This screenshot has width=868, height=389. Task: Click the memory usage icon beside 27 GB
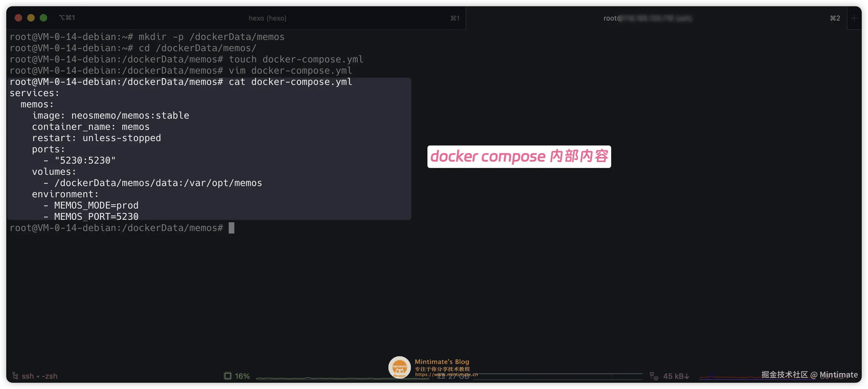(441, 376)
